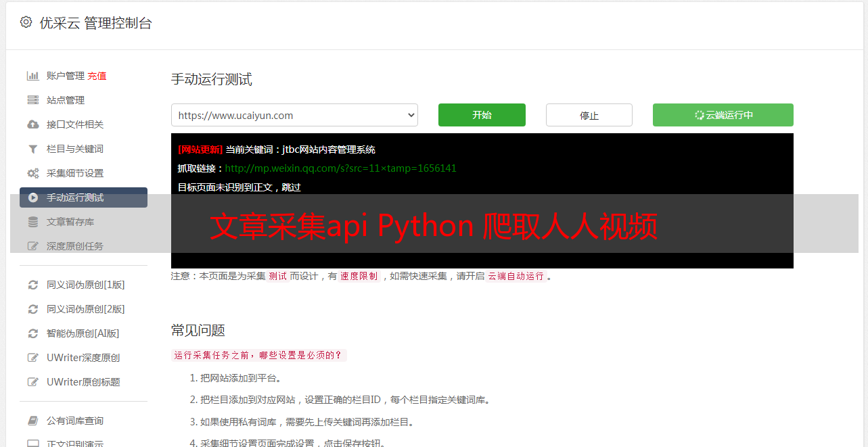
Task: Click the red 充值 recharge link
Action: pyautogui.click(x=97, y=76)
